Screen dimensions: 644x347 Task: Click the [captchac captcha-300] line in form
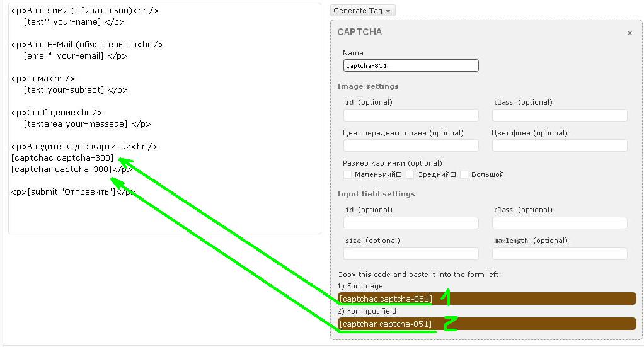(x=62, y=158)
